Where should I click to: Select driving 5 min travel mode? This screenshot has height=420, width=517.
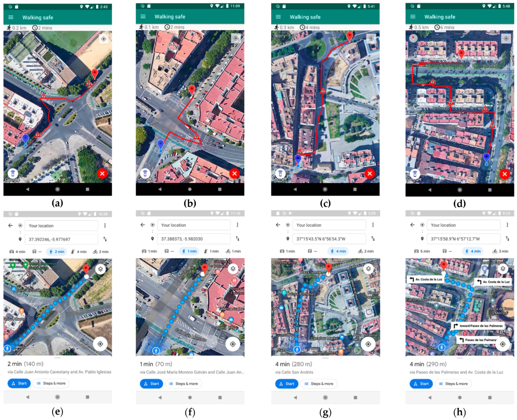click(x=422, y=251)
